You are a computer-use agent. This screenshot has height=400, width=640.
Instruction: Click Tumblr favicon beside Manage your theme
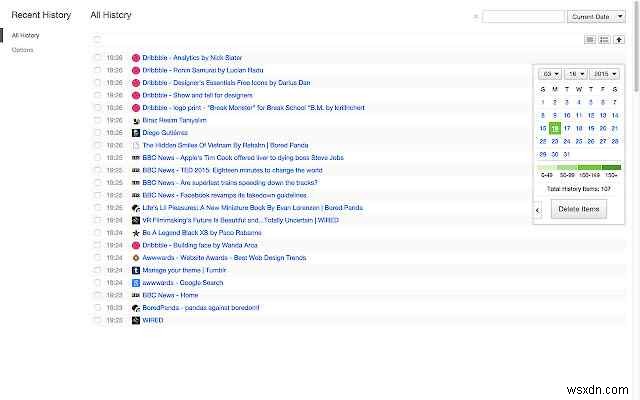136,270
